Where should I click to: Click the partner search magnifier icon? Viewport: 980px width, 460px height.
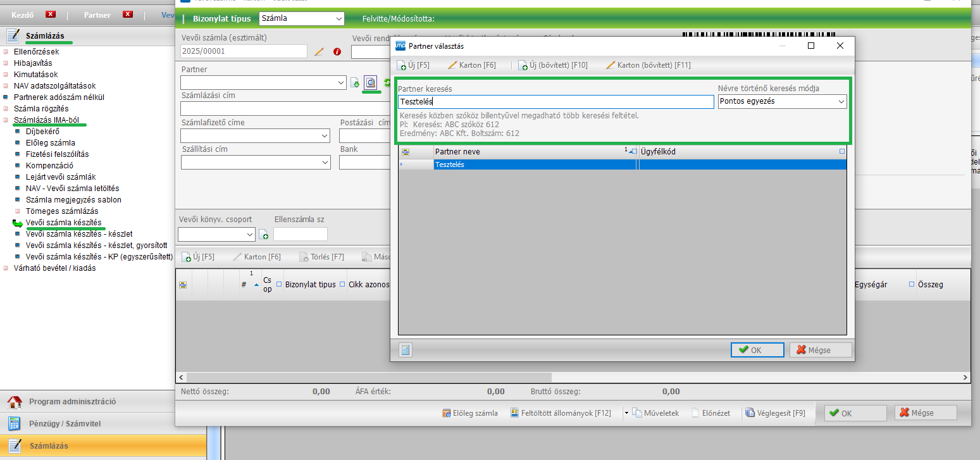[371, 82]
